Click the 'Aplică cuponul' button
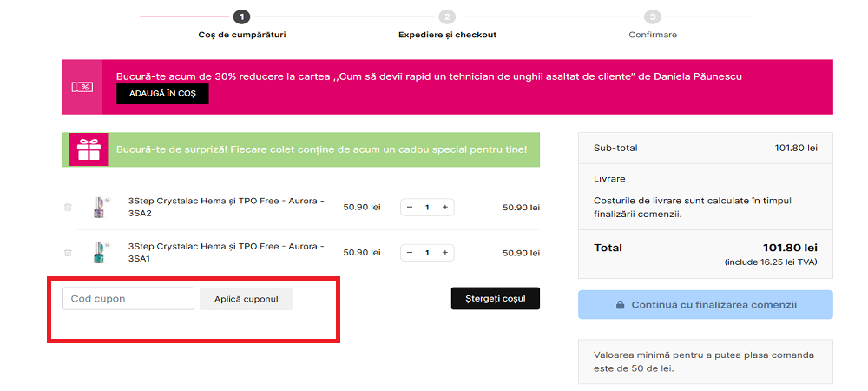The width and height of the screenshot is (868, 391). 246,299
